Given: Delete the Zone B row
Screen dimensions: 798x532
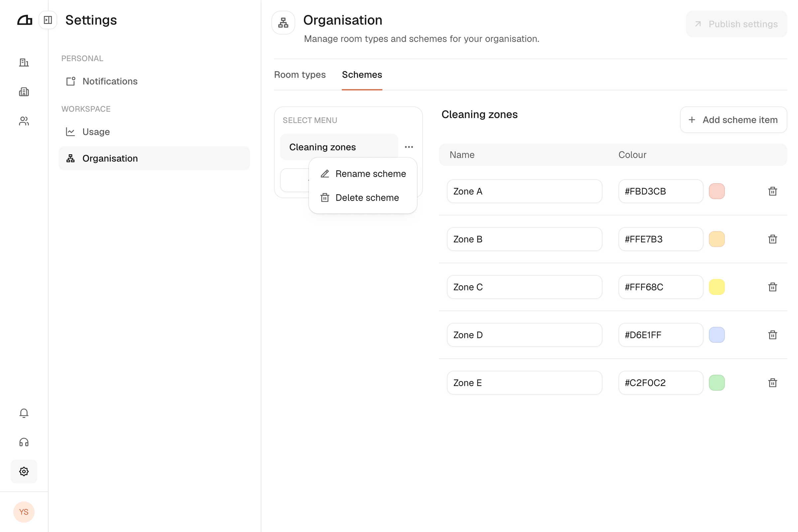Looking at the screenshot, I should tap(772, 239).
